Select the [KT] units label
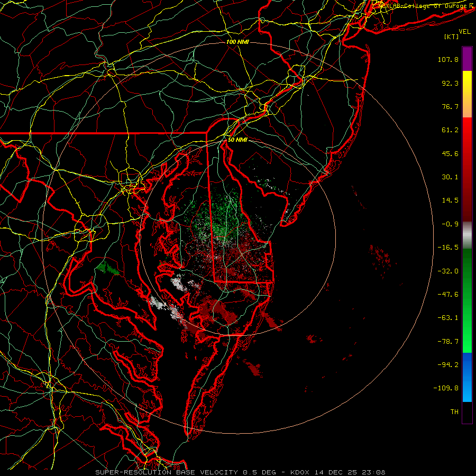Image resolution: width=476 pixels, height=476 pixels. click(x=452, y=36)
